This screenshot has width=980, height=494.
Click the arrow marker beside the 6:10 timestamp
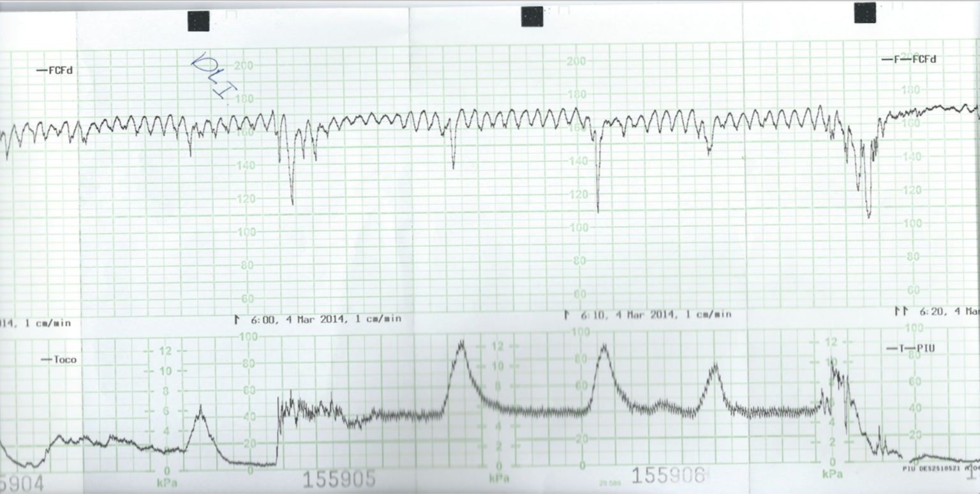(566, 315)
